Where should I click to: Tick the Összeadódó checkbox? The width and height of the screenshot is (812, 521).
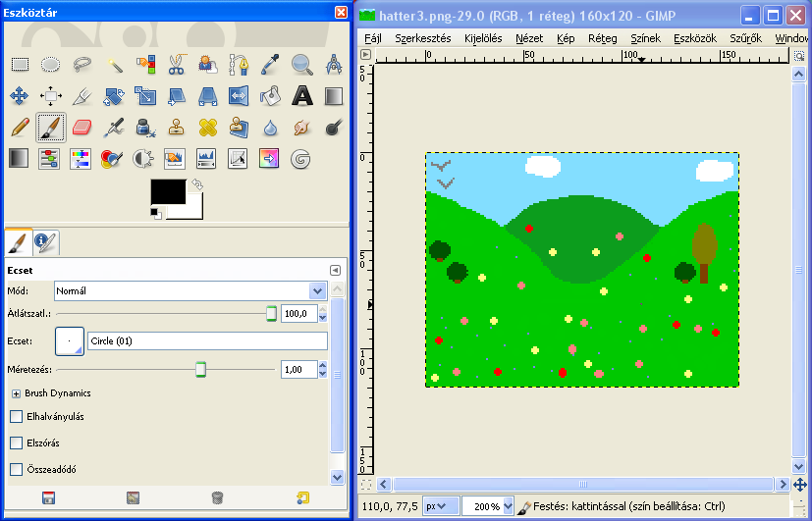pyautogui.click(x=16, y=469)
